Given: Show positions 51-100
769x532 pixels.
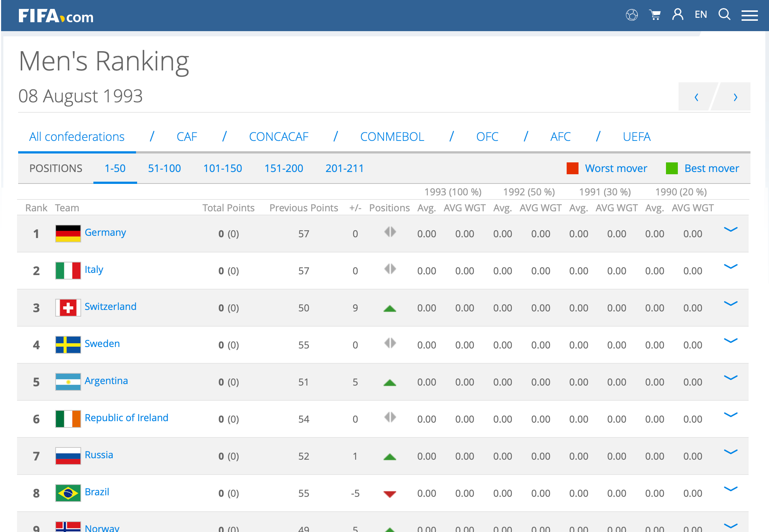Looking at the screenshot, I should point(165,168).
